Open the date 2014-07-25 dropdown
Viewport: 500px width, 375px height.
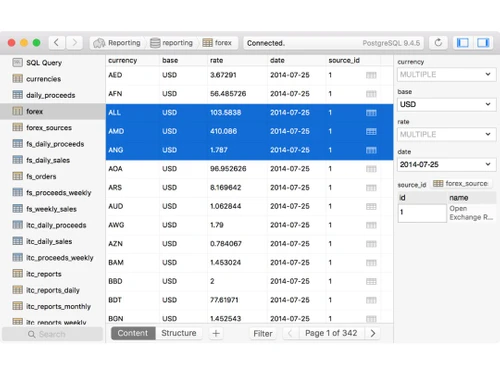[x=446, y=164]
